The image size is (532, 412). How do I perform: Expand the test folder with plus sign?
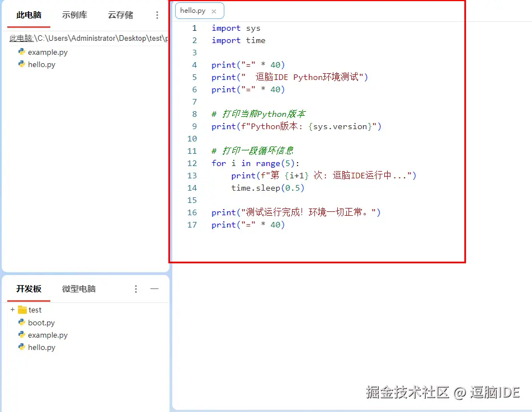pyautogui.click(x=12, y=310)
